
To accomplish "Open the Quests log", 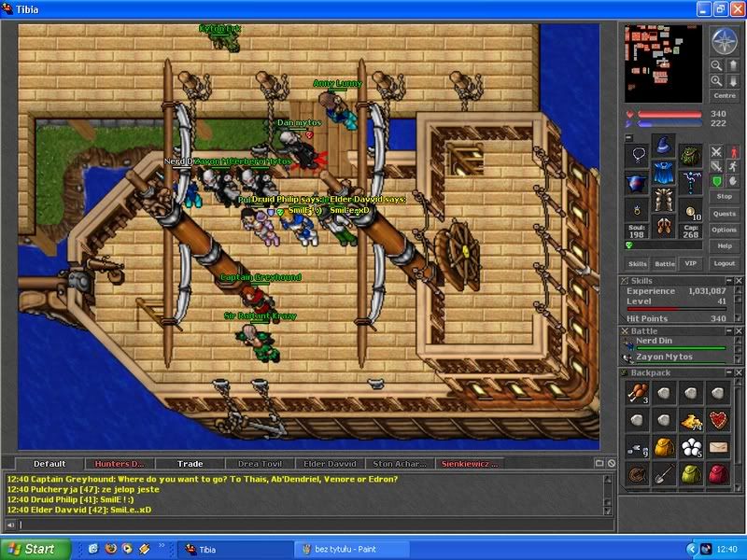I will [725, 214].
